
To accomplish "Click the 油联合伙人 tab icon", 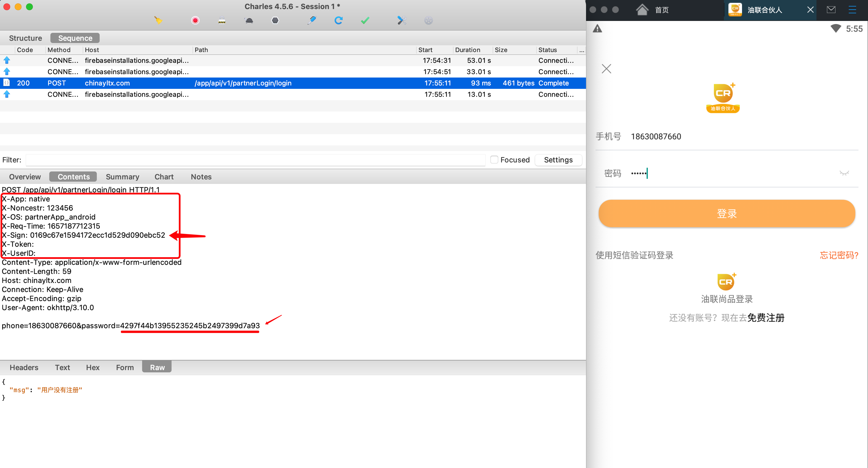I will 735,9.
